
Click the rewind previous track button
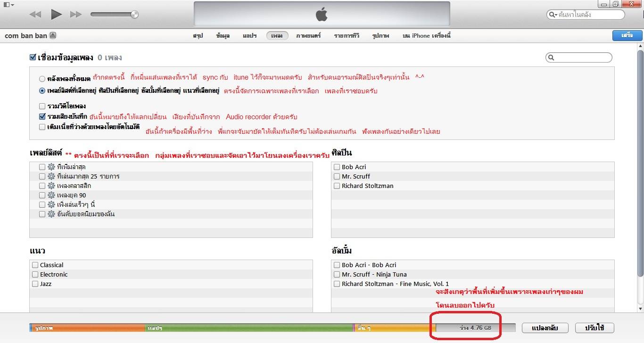point(35,15)
